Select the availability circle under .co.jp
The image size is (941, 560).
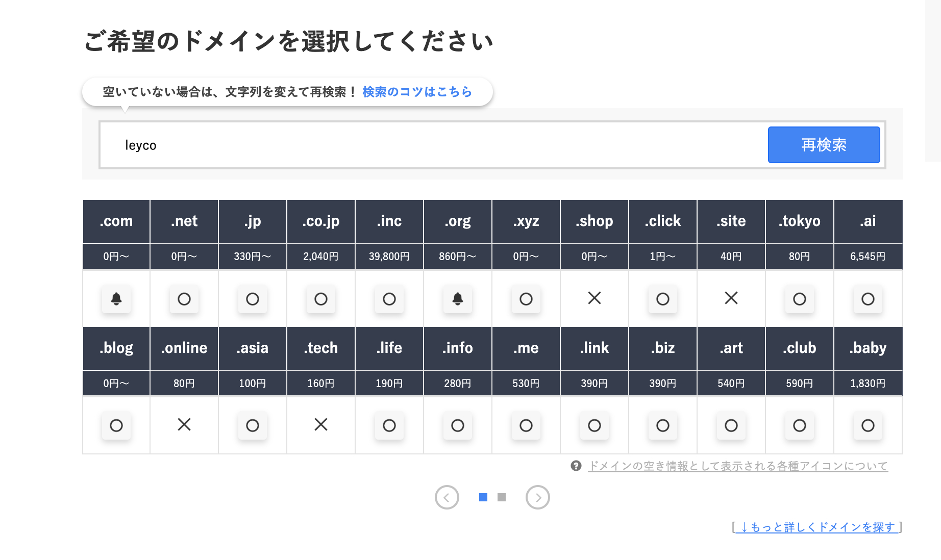point(320,299)
